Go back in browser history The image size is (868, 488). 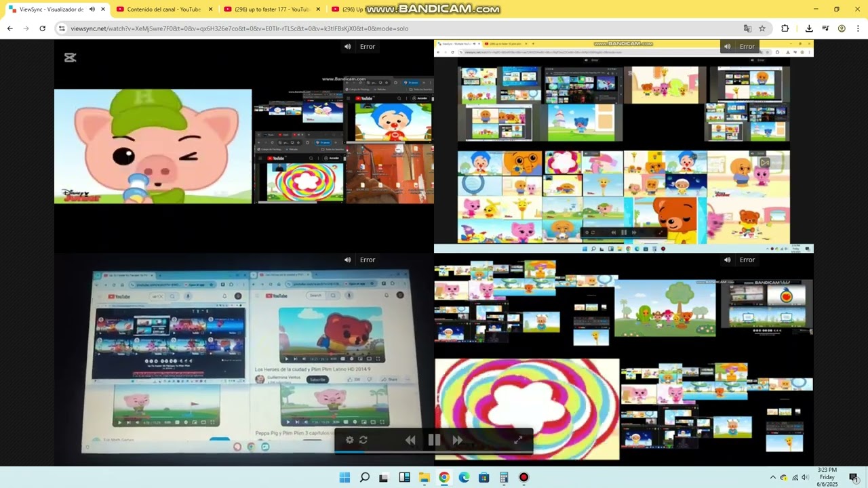[10, 28]
